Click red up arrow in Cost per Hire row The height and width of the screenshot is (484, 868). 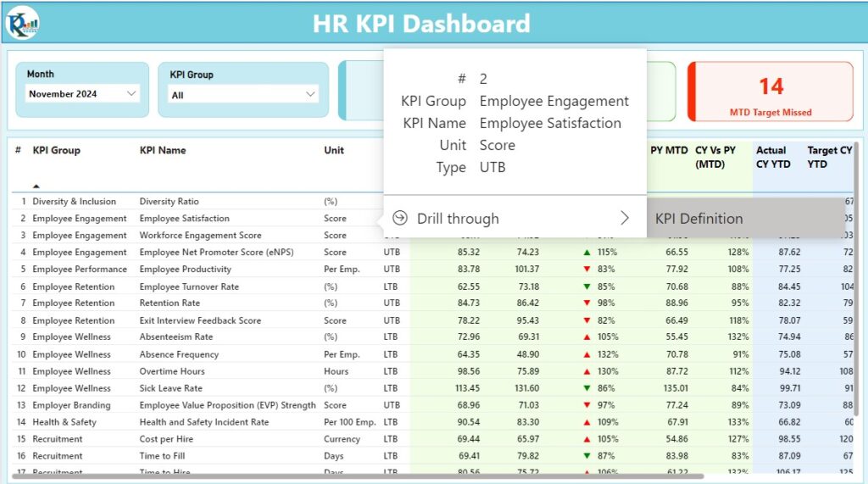tap(587, 439)
